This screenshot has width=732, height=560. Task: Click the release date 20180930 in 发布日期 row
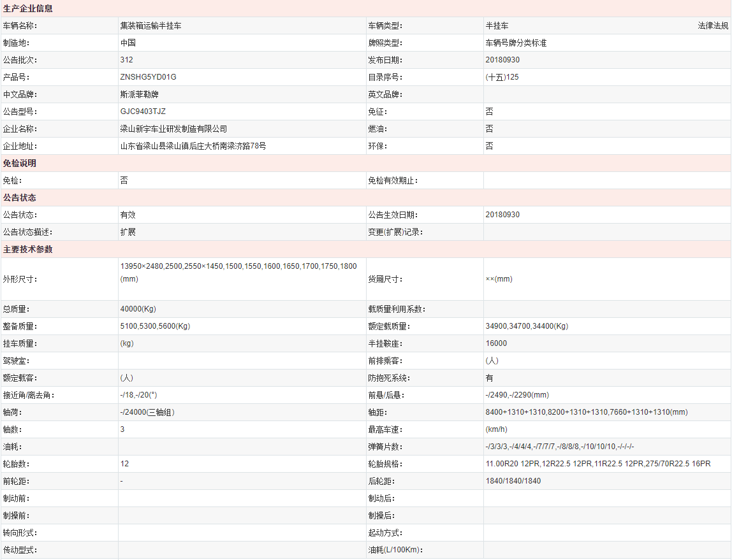(502, 60)
